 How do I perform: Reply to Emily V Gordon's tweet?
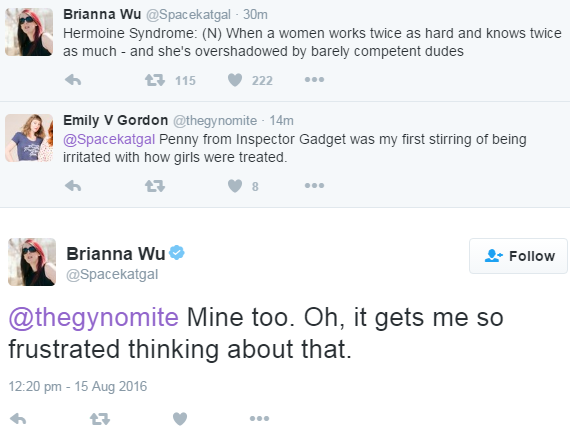(73, 186)
